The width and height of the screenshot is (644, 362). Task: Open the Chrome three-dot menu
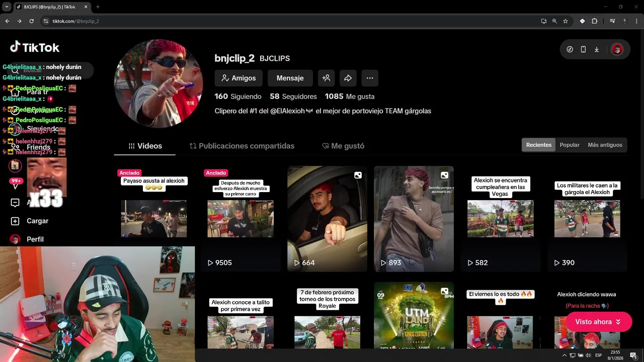pyautogui.click(x=637, y=21)
